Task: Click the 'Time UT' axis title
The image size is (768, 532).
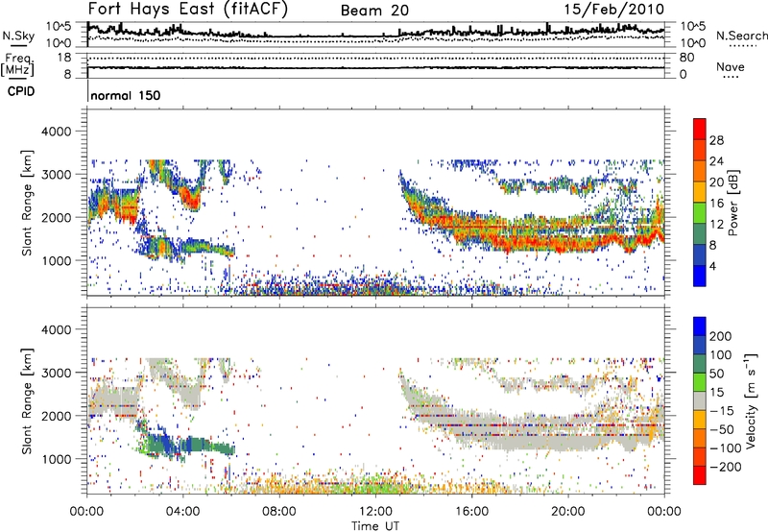Action: [375, 525]
